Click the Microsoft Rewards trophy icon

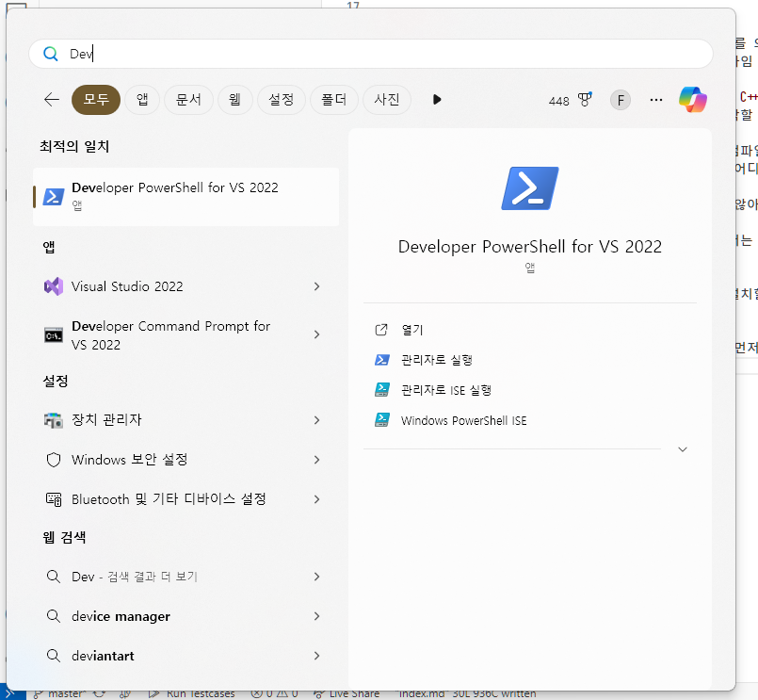[584, 99]
